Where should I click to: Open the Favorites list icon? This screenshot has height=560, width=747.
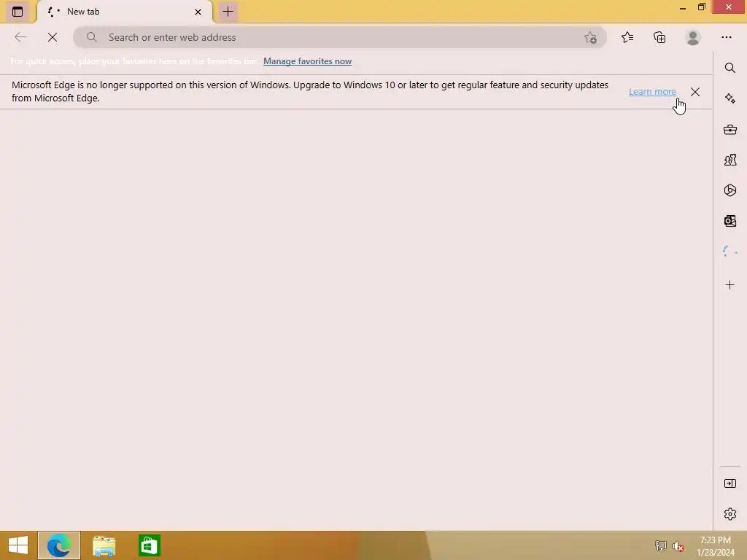627,37
